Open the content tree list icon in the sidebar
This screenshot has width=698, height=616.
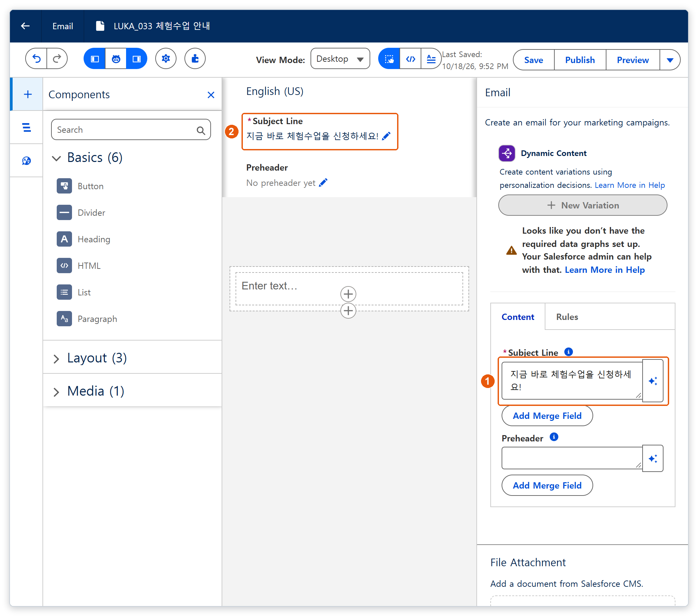(x=27, y=127)
